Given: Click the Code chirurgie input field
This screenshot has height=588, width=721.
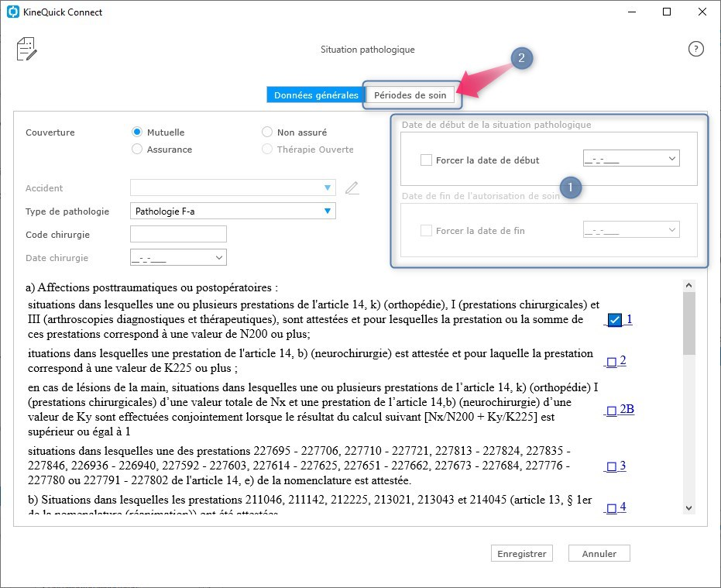Looking at the screenshot, I should (x=178, y=234).
